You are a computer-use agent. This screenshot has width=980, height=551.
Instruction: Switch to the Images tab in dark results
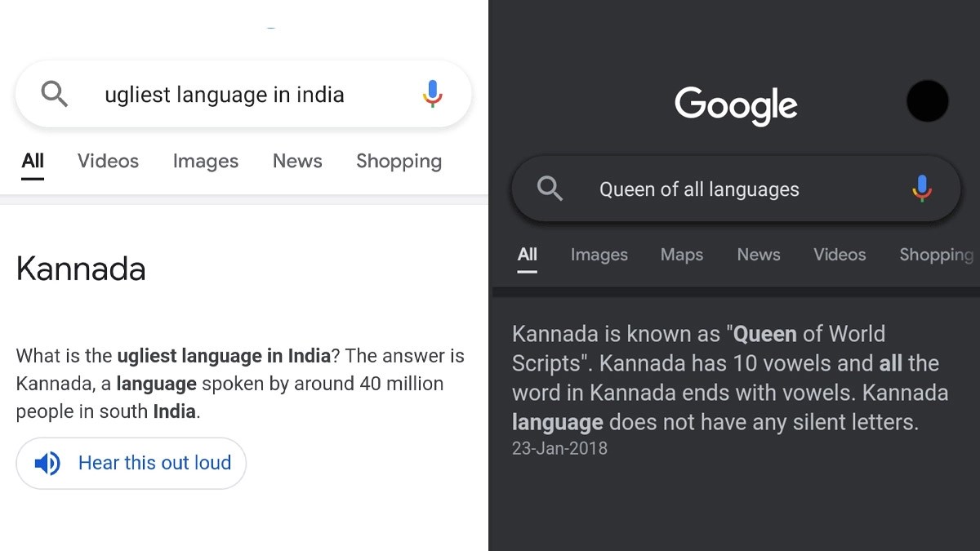pos(599,255)
